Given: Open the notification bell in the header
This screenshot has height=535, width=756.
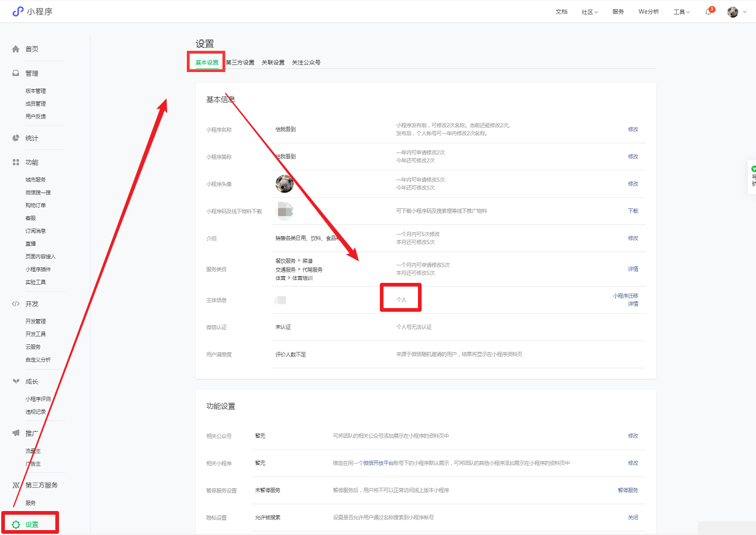Looking at the screenshot, I should coord(709,12).
